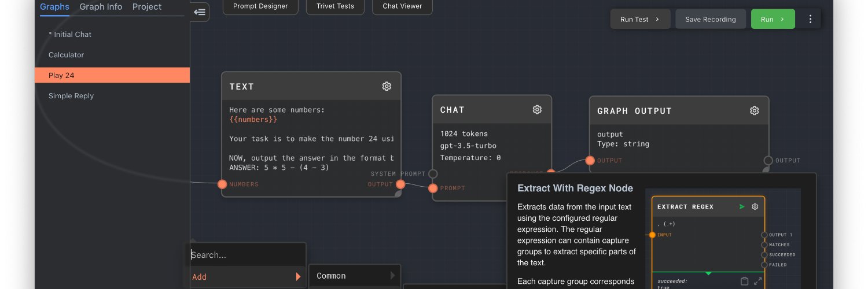Open the Chat Viewer

(402, 6)
